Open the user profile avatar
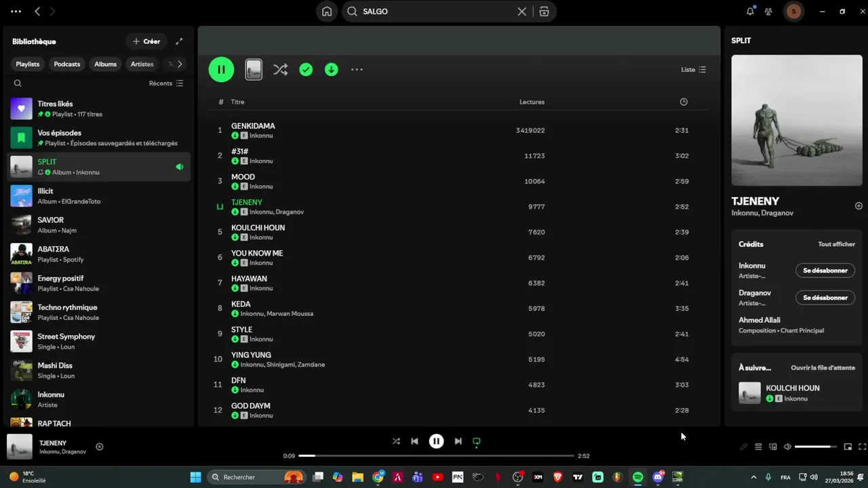 (794, 12)
